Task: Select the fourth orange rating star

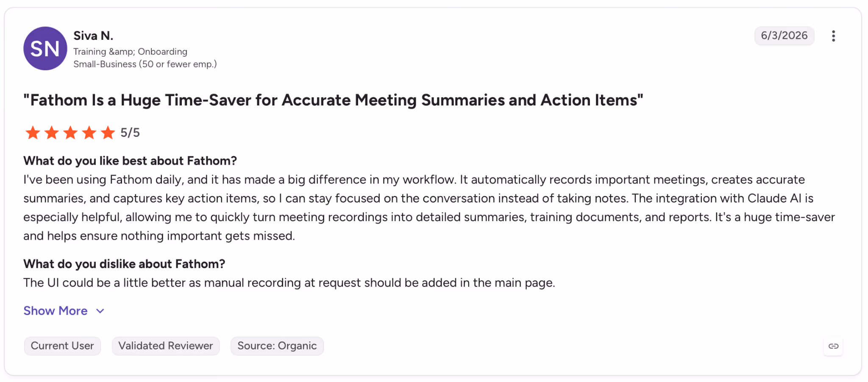Action: [89, 133]
